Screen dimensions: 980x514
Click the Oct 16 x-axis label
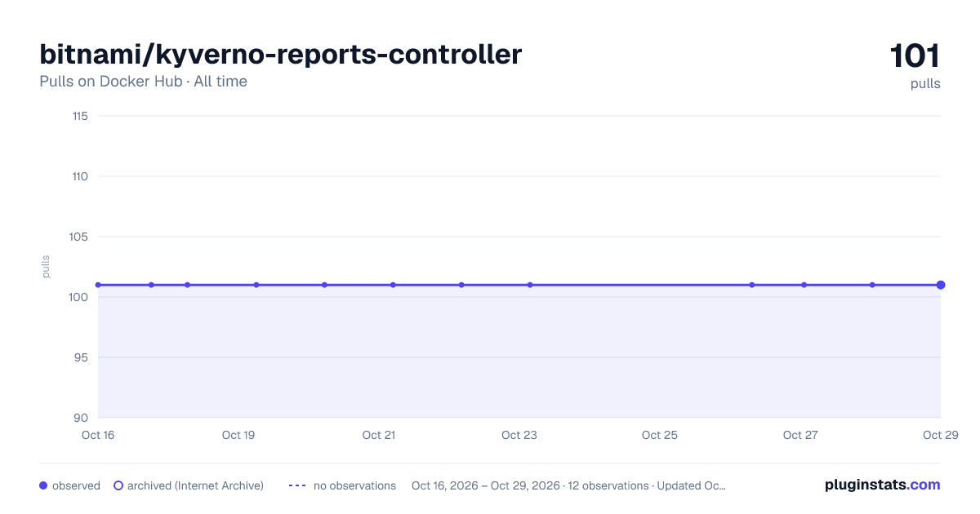click(x=98, y=435)
